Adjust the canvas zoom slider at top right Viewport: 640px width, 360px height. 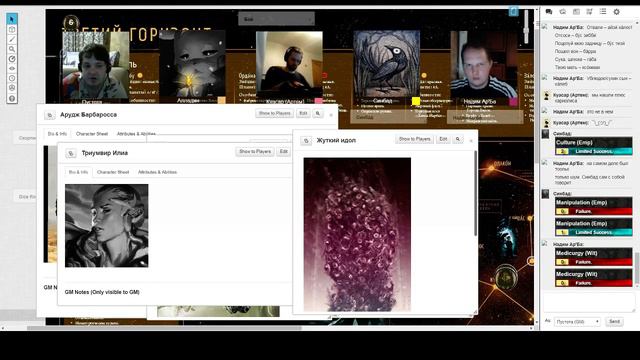coord(526,27)
